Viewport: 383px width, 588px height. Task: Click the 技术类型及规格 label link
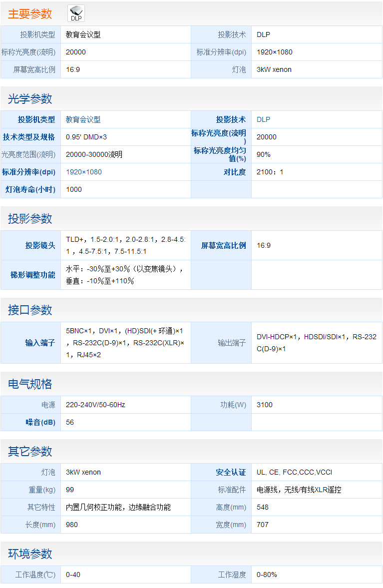29,137
